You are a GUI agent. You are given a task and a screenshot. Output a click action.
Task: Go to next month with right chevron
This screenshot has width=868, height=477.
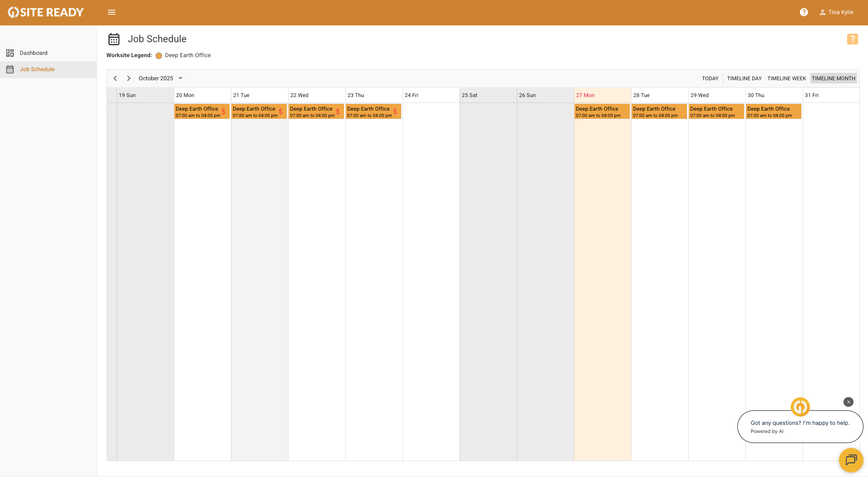coord(129,78)
